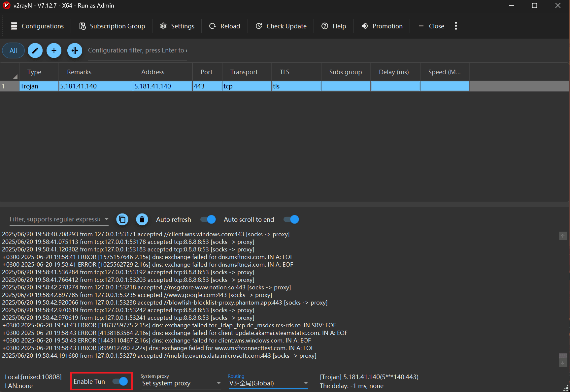The width and height of the screenshot is (570, 392).
Task: Expand the System proxy dropdown
Action: pos(218,383)
